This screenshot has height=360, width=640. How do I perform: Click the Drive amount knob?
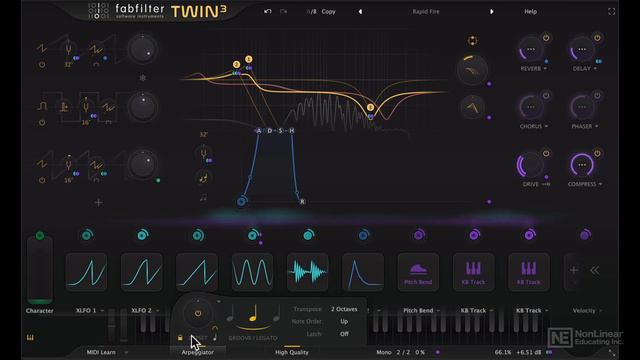[x=531, y=165]
